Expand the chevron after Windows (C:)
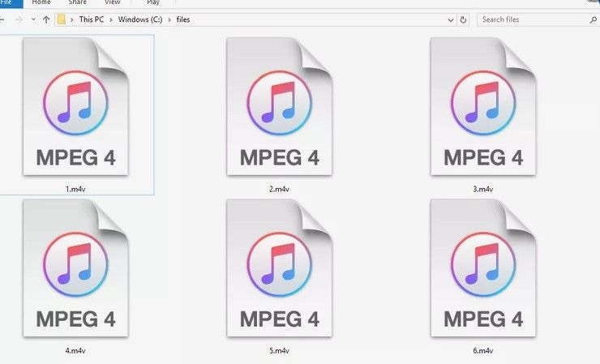This screenshot has width=600, height=364. point(169,19)
